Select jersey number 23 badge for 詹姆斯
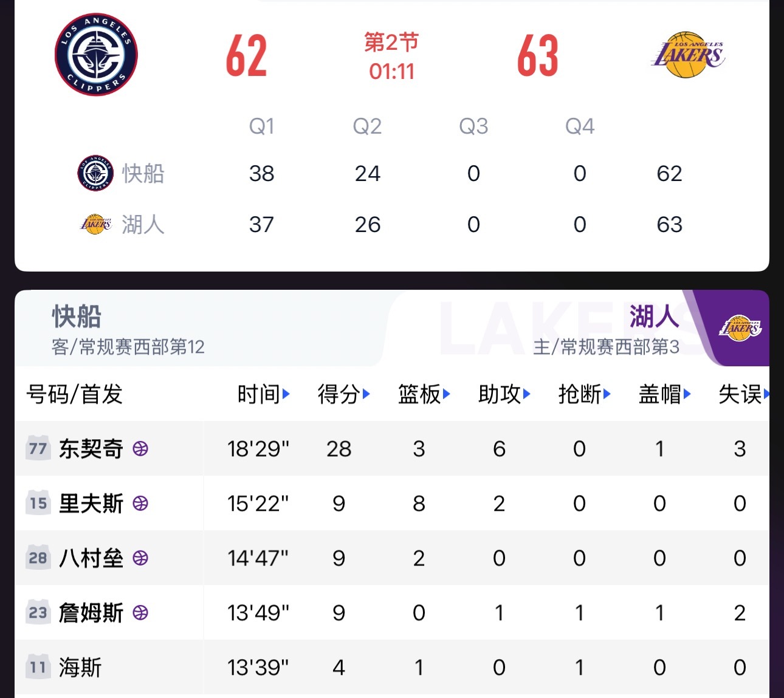The height and width of the screenshot is (698, 784). click(x=38, y=613)
